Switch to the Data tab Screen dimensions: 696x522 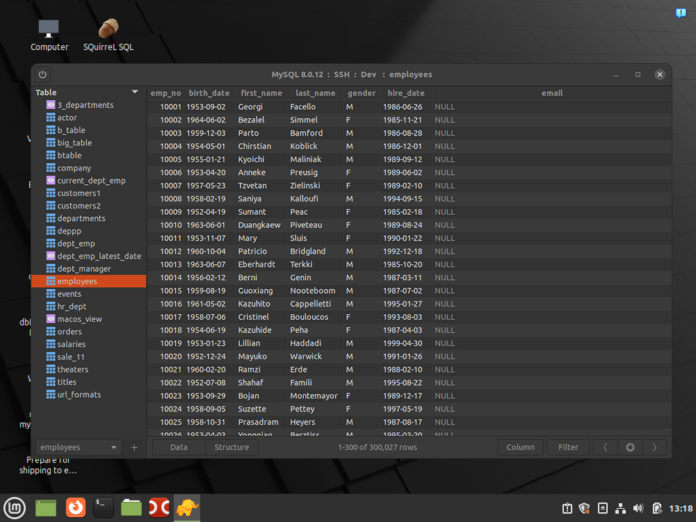(x=178, y=448)
